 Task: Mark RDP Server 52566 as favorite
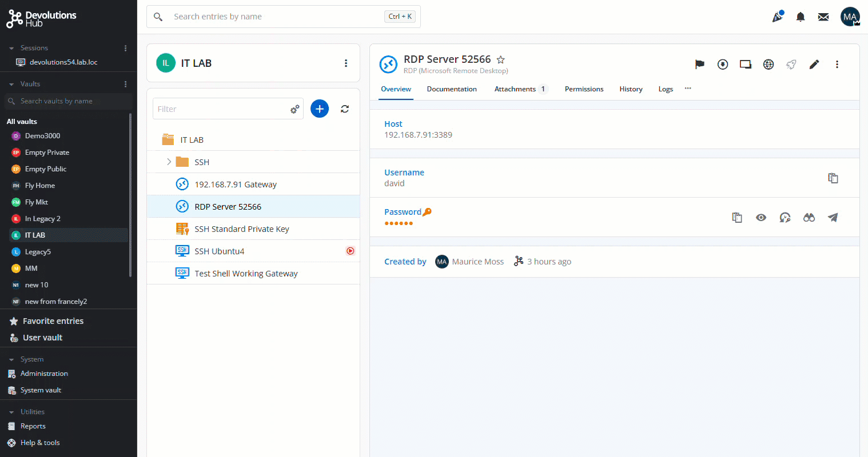[501, 60]
